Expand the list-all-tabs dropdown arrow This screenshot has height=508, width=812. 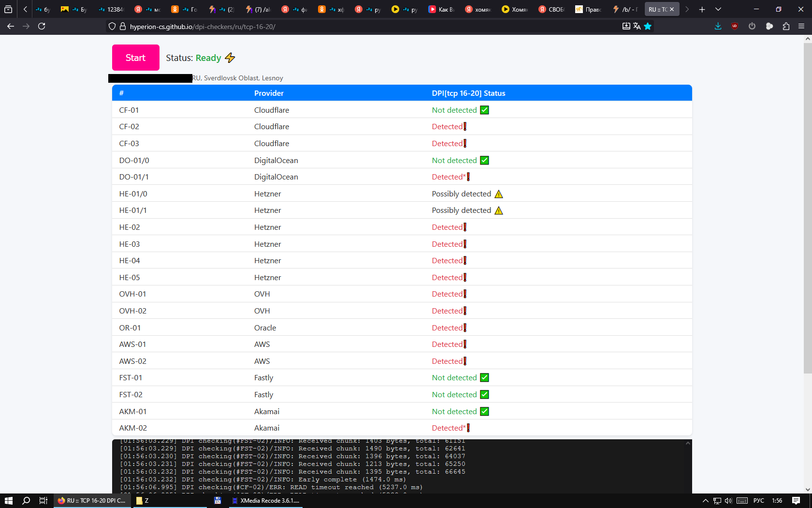click(x=718, y=9)
